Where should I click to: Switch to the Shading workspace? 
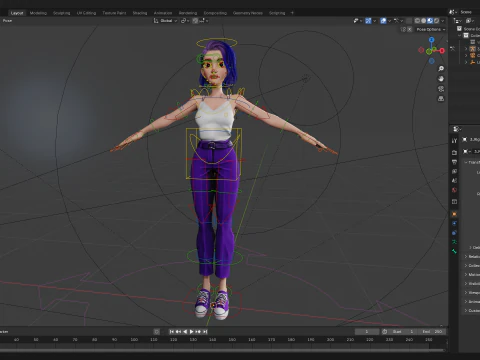[x=140, y=13]
